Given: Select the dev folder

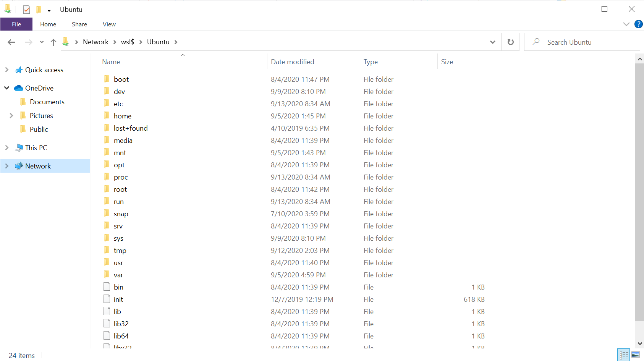Looking at the screenshot, I should [x=119, y=92].
